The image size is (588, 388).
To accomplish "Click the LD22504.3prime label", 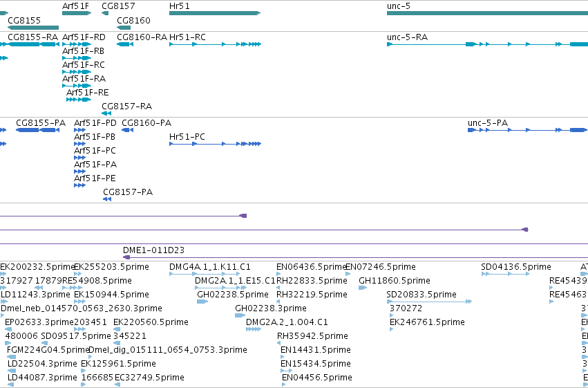I will pyautogui.click(x=42, y=364).
